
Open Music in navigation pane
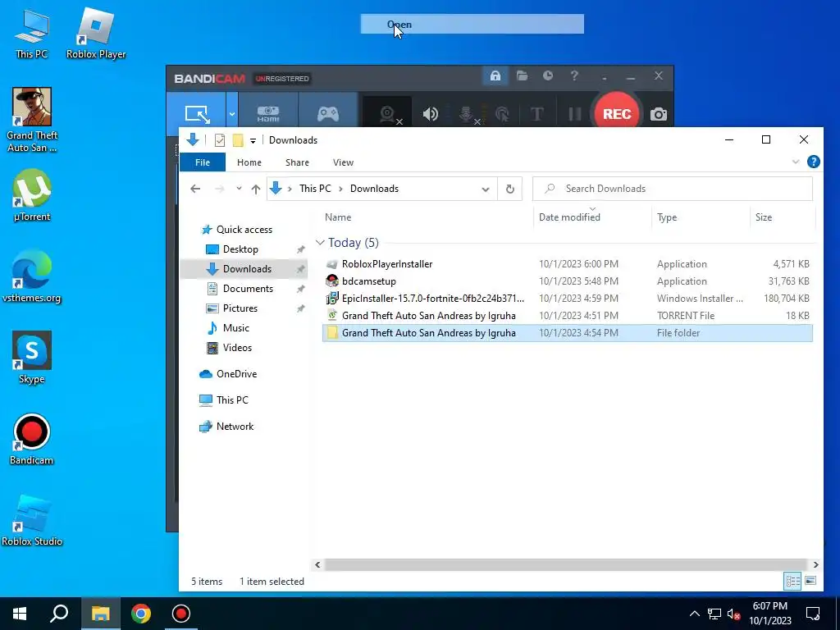tap(235, 328)
